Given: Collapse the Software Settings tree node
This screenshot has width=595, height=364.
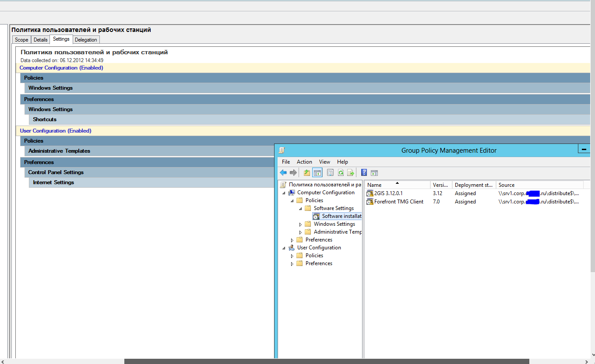Looking at the screenshot, I should click(300, 209).
